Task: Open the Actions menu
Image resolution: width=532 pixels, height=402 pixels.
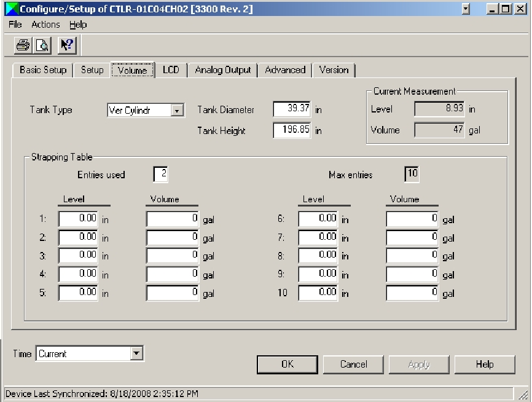Action: point(45,25)
